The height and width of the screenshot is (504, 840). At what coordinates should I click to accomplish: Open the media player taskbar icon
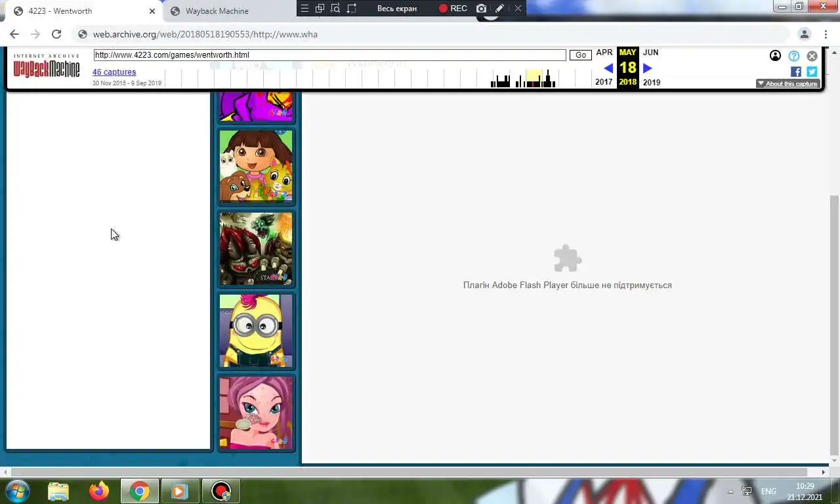point(179,491)
